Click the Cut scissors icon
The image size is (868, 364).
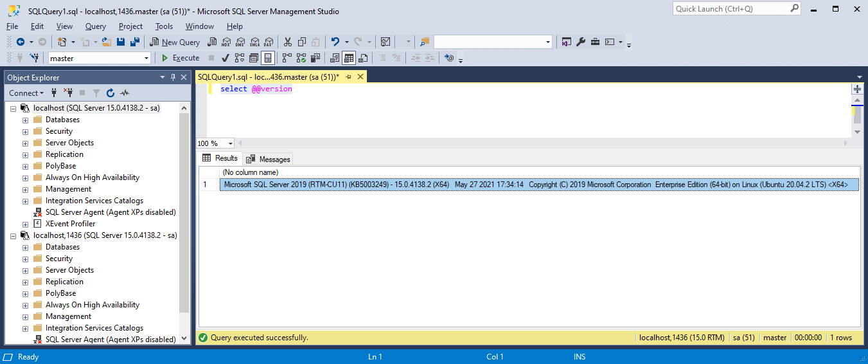pyautogui.click(x=287, y=42)
